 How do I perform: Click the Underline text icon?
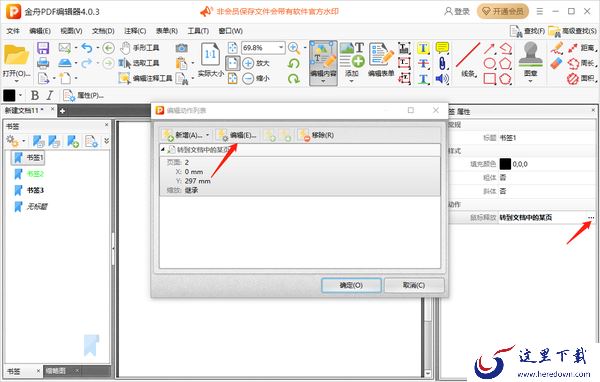tap(423, 78)
